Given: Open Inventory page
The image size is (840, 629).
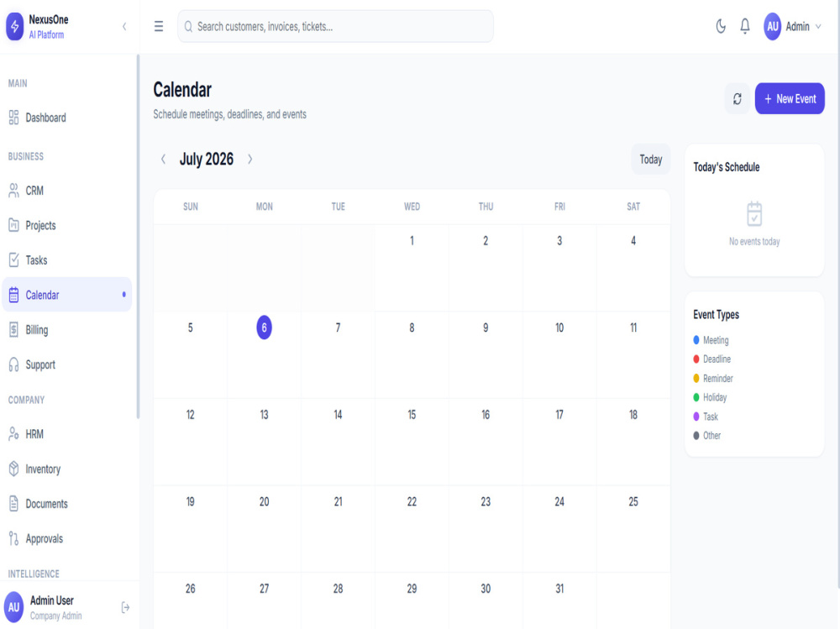Looking at the screenshot, I should coord(67,469).
